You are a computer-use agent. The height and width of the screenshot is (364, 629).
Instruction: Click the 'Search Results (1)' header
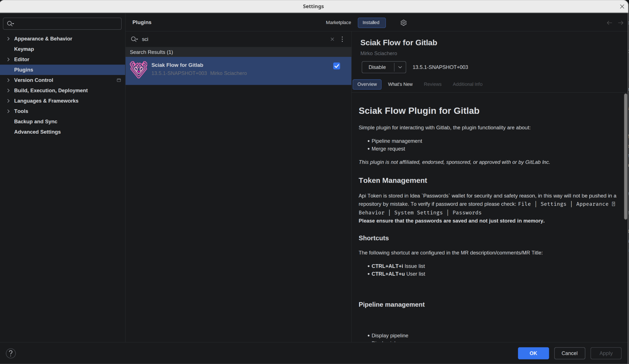151,52
